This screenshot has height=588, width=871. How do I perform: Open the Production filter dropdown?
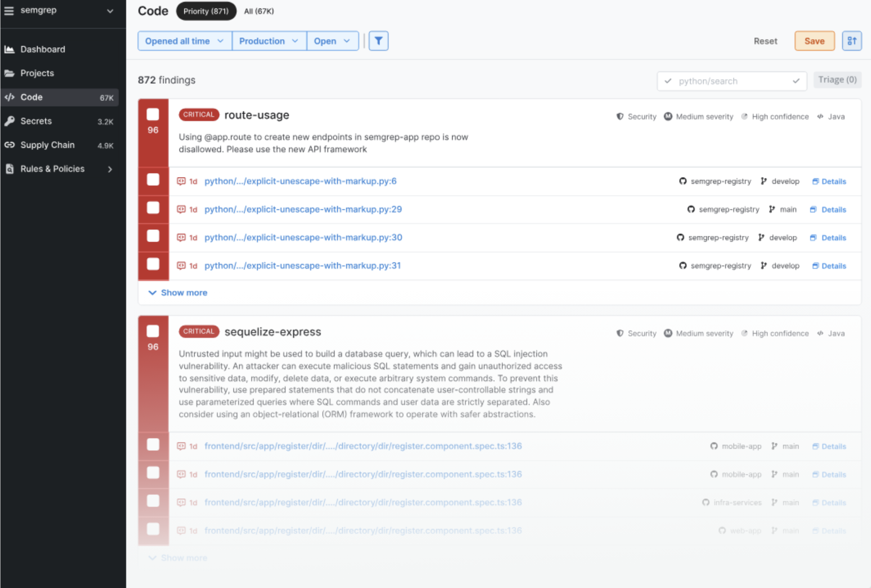[269, 41]
